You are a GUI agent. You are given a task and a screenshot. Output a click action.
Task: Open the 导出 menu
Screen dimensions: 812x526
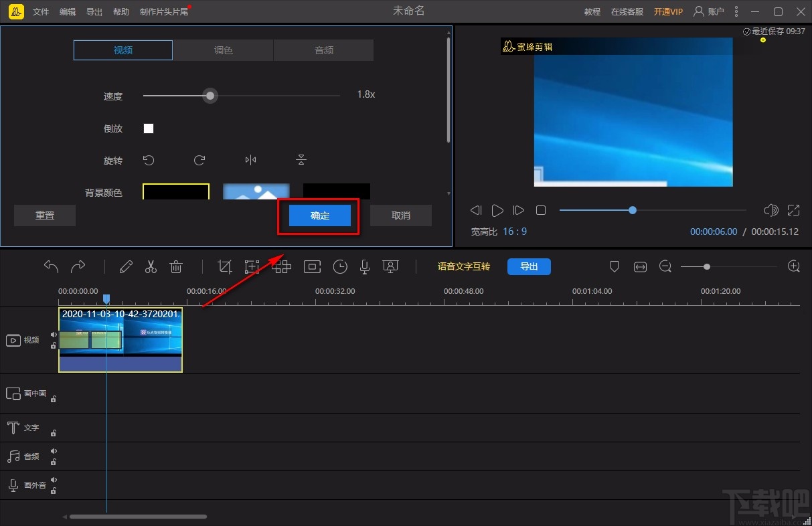[x=94, y=12]
